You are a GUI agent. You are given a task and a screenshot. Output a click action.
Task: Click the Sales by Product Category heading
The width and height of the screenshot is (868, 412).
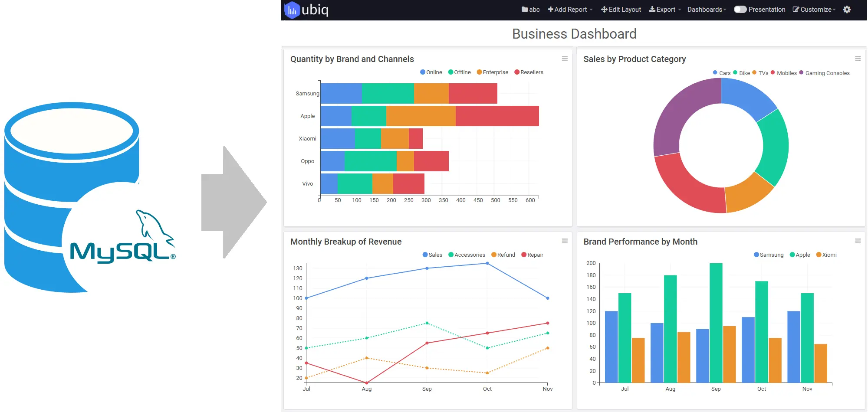(x=635, y=59)
